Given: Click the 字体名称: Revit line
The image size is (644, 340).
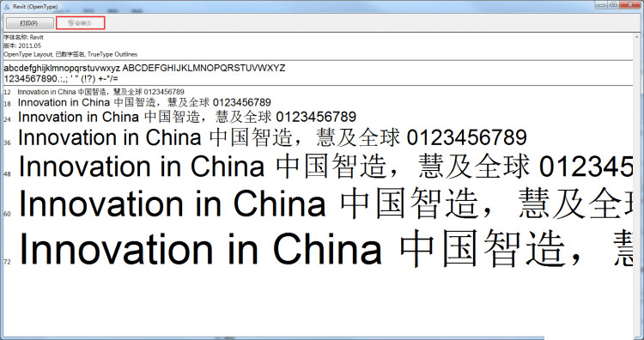Looking at the screenshot, I should [x=23, y=38].
